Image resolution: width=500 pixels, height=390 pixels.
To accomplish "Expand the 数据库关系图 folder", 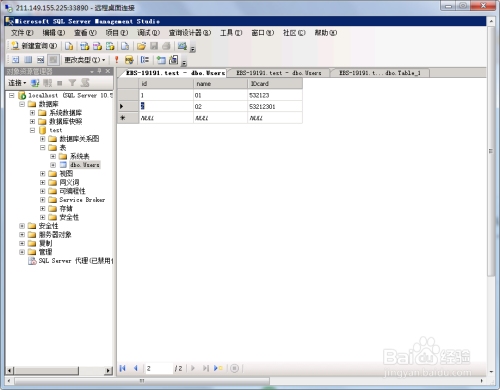I will coord(43,139).
